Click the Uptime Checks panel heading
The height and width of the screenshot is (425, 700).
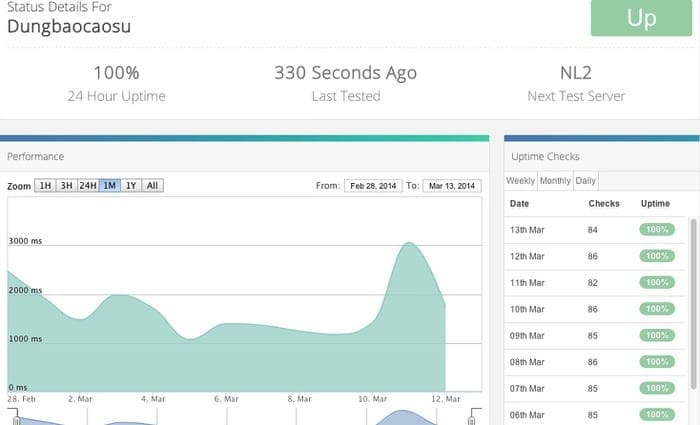546,157
